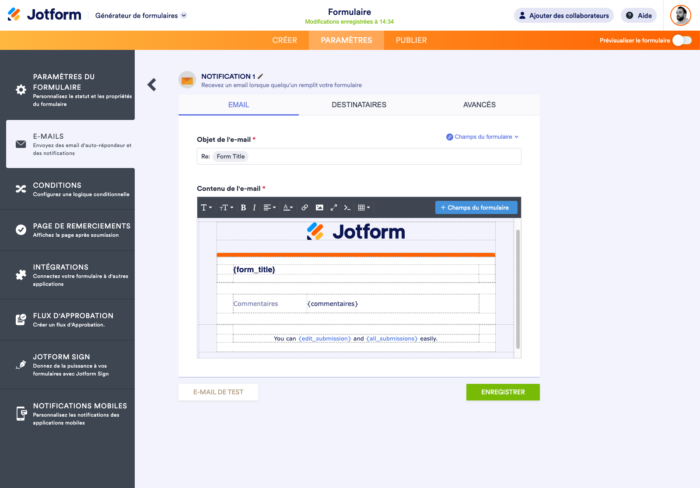Click Ajouter des collaborateurs button
The width and height of the screenshot is (700, 488).
click(564, 16)
